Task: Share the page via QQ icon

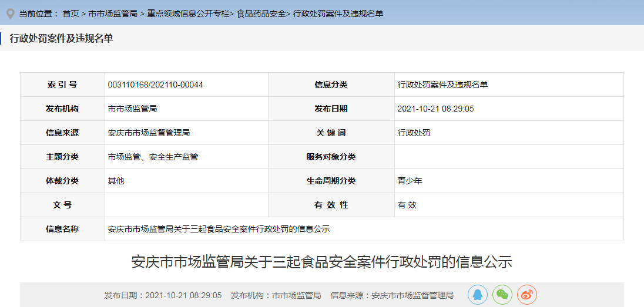Action: pyautogui.click(x=478, y=295)
